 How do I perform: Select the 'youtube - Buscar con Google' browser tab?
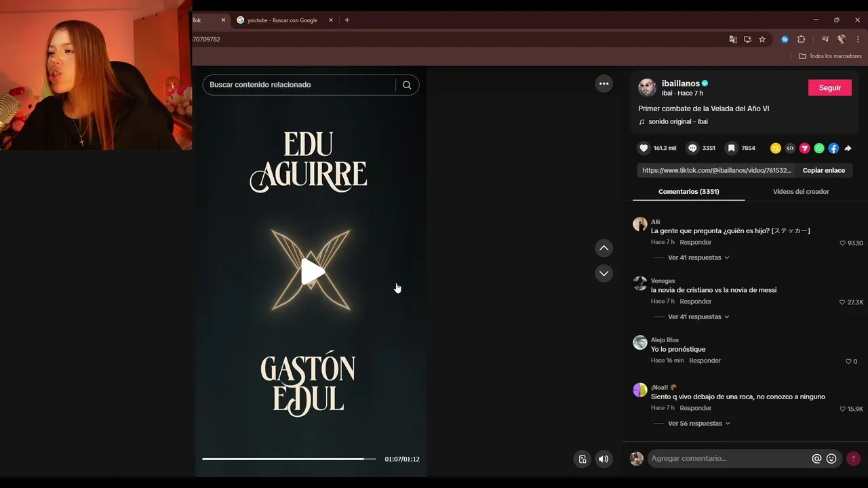(x=282, y=20)
